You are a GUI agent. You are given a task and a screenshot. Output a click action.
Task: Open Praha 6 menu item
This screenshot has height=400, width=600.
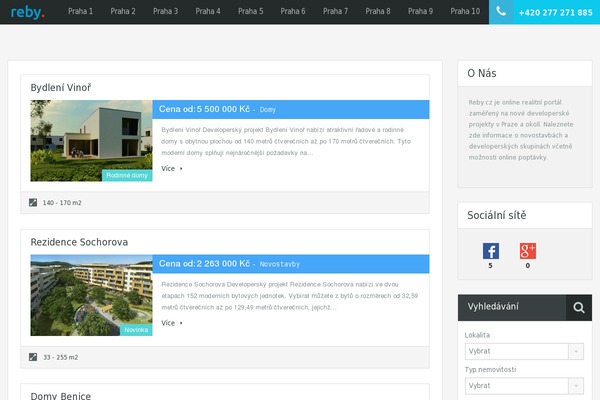[293, 11]
